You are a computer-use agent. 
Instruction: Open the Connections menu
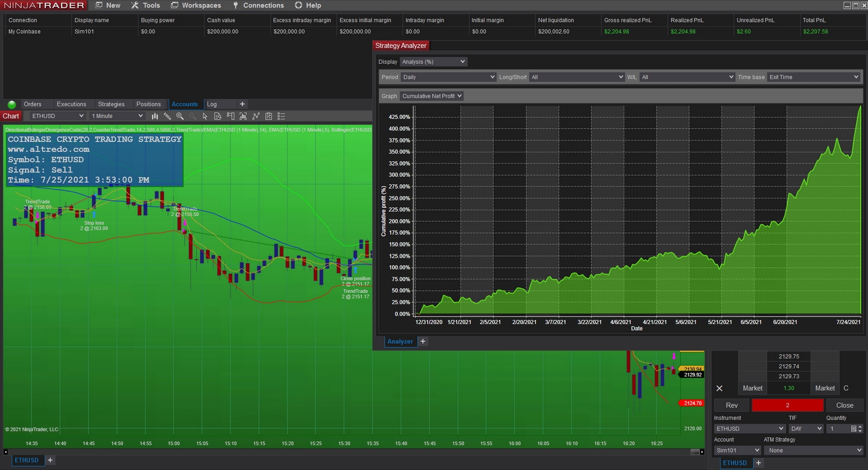[x=258, y=5]
